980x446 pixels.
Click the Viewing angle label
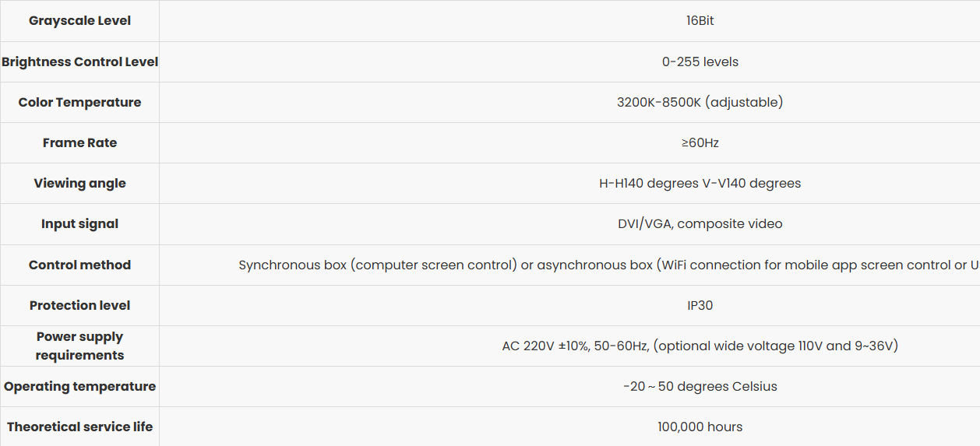click(79, 183)
